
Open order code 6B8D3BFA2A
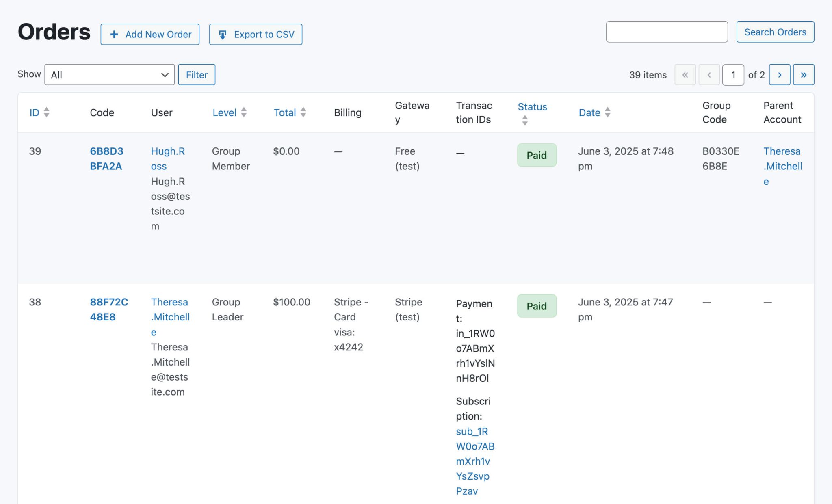click(106, 159)
